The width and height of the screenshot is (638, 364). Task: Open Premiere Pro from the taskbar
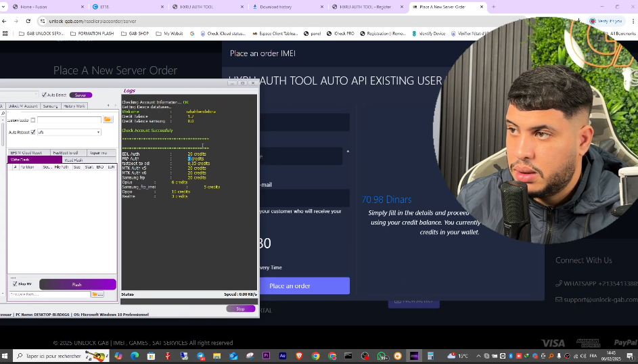pyautogui.click(x=266, y=356)
